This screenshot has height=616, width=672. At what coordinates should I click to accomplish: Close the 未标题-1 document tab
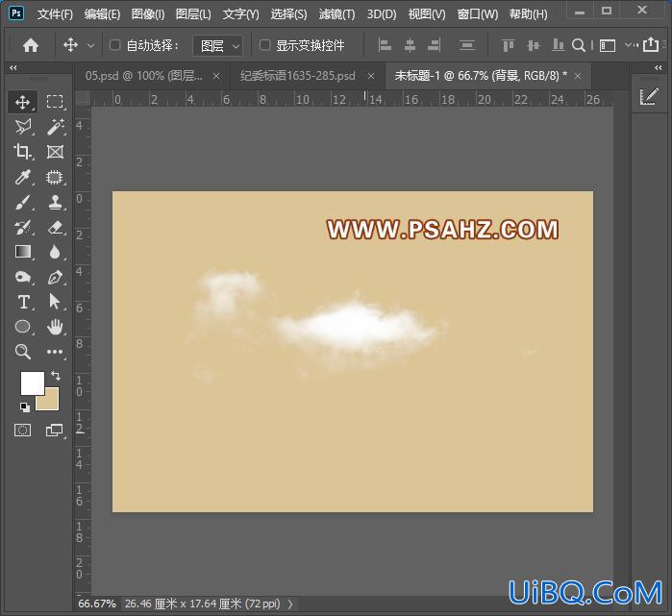tap(578, 76)
